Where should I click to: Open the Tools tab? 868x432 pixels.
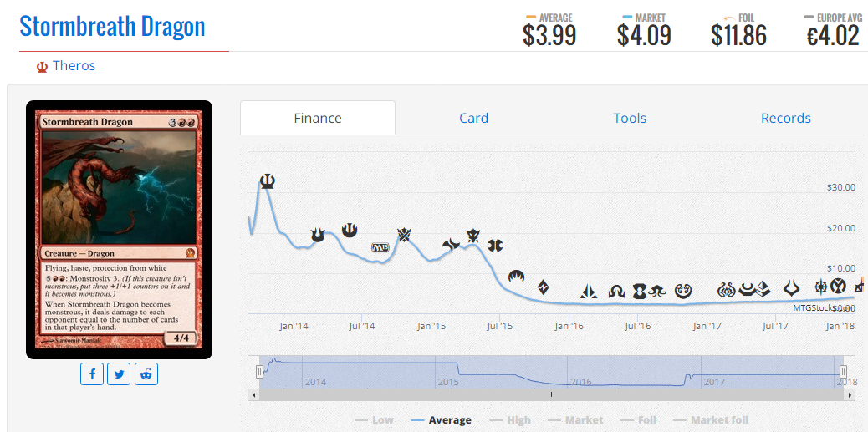(630, 118)
